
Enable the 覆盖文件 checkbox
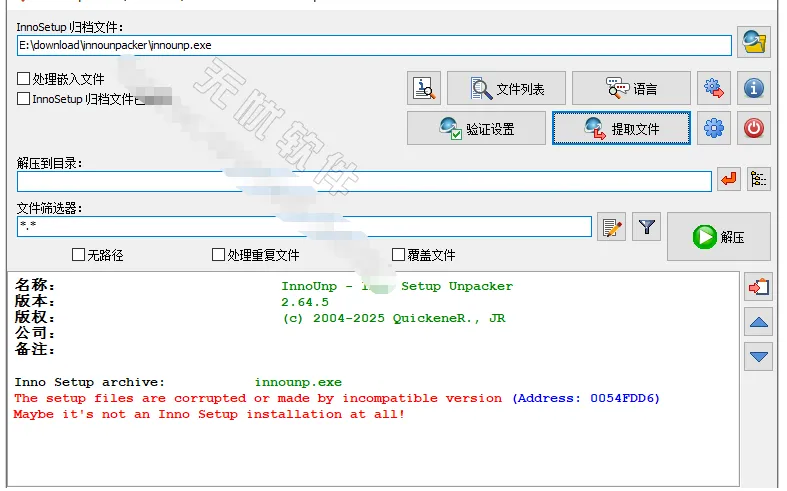(398, 255)
